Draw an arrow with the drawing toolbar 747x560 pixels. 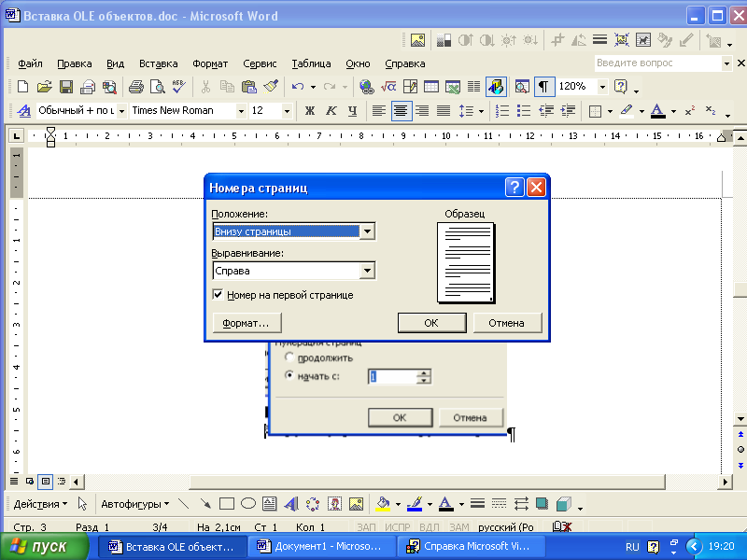click(205, 504)
